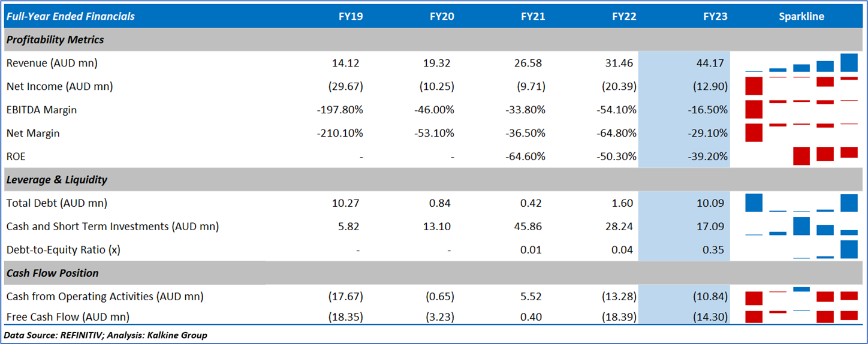Screen dimensions: 868x344
Task: Click the FY23 column header
Action: [x=715, y=16]
